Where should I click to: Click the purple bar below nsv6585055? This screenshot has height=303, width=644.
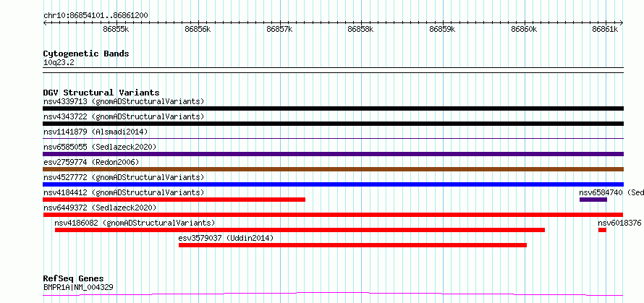(333, 154)
